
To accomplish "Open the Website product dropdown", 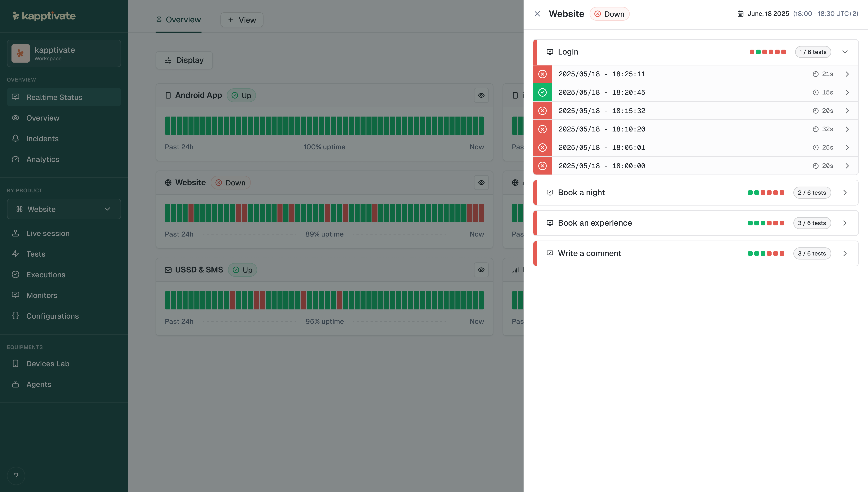I will click(x=64, y=209).
